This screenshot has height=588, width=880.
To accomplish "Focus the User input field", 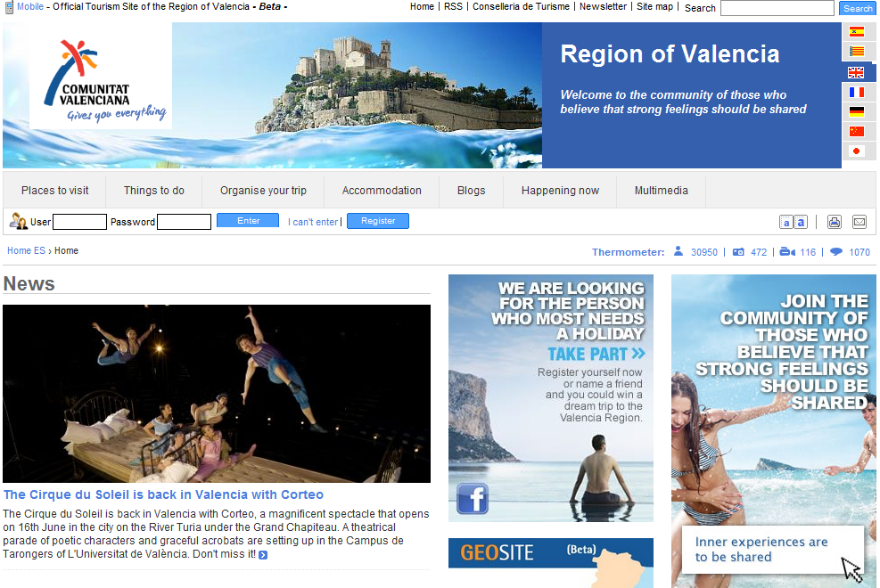I will click(79, 222).
